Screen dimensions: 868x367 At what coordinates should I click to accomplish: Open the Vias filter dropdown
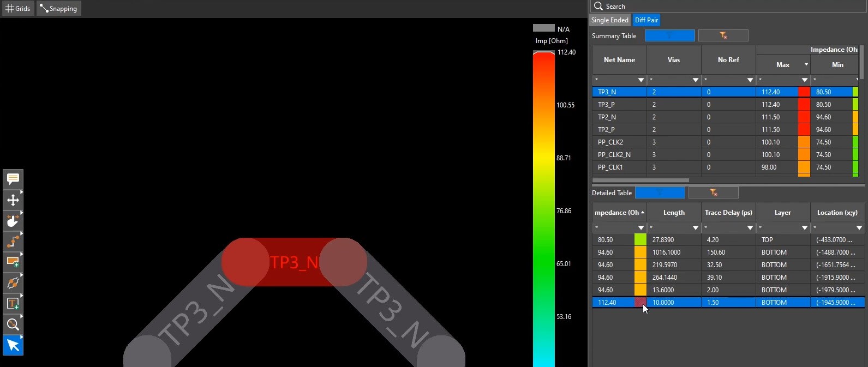click(696, 80)
